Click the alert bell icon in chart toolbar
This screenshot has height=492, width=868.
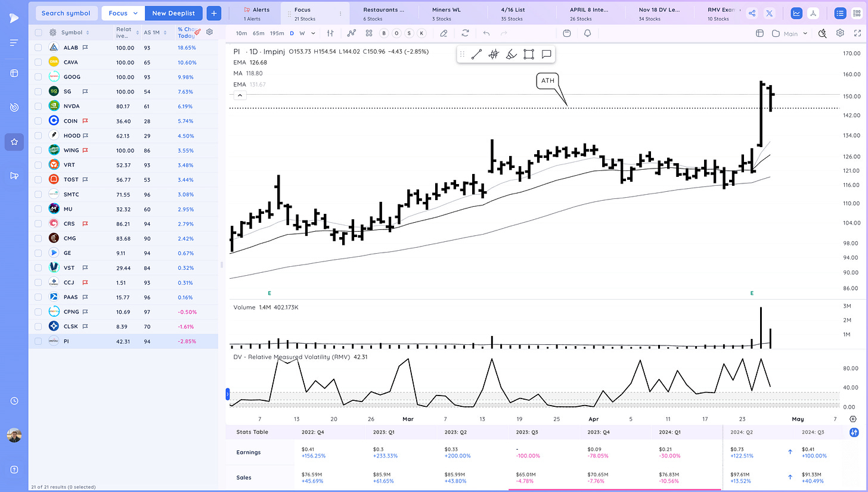click(588, 33)
